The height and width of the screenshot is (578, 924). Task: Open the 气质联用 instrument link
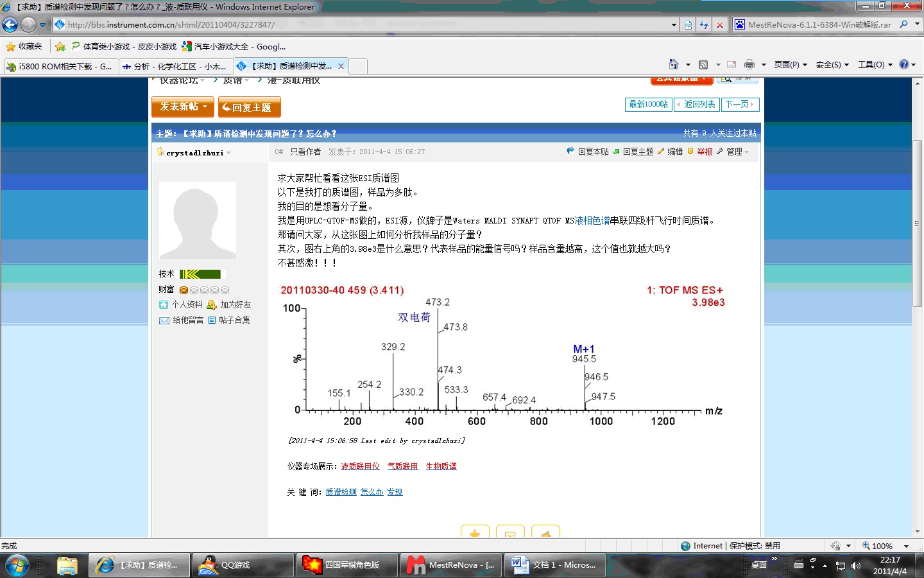[402, 466]
